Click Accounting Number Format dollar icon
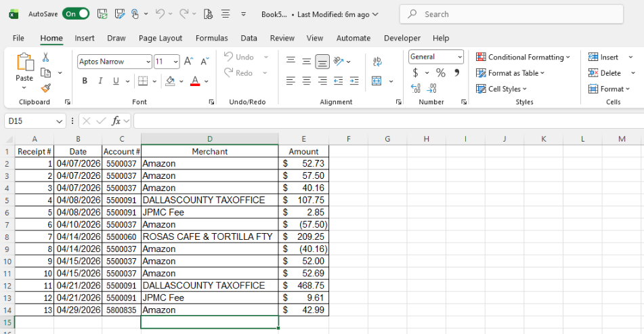This screenshot has height=334, width=644. (x=416, y=72)
